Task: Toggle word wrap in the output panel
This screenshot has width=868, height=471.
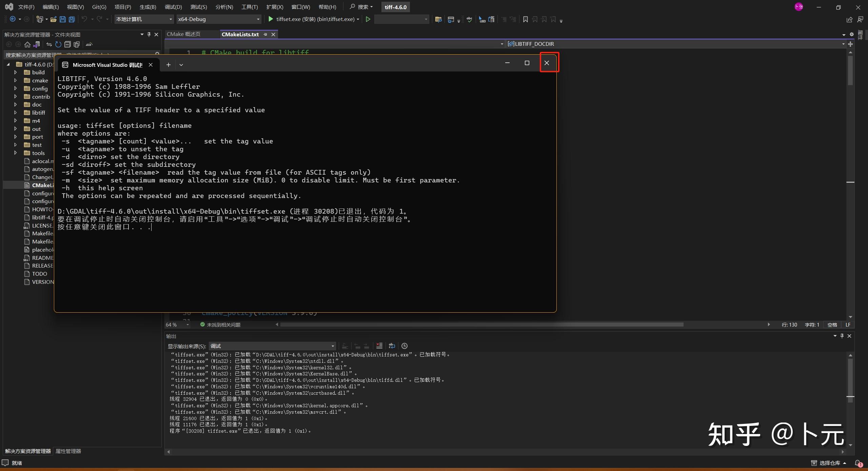Action: 392,346
